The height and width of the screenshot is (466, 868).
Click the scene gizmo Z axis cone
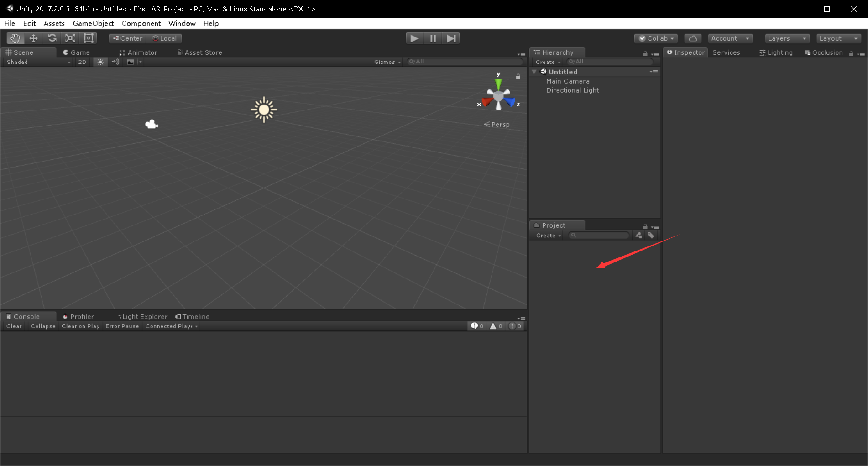pos(510,101)
